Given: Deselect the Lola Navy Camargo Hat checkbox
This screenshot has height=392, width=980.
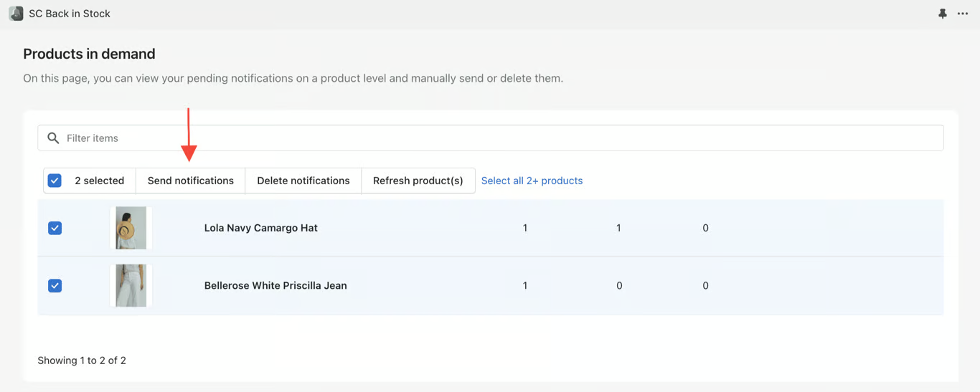Looking at the screenshot, I should 55,228.
